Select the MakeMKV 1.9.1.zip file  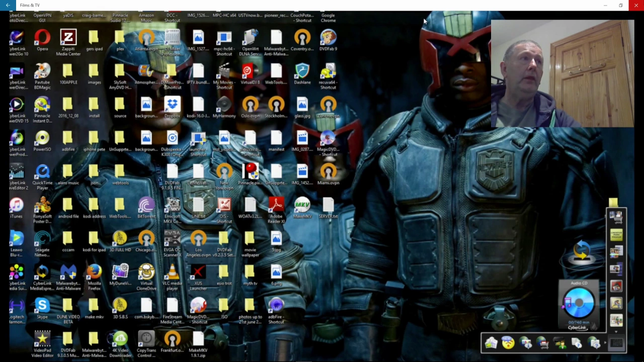(x=198, y=344)
